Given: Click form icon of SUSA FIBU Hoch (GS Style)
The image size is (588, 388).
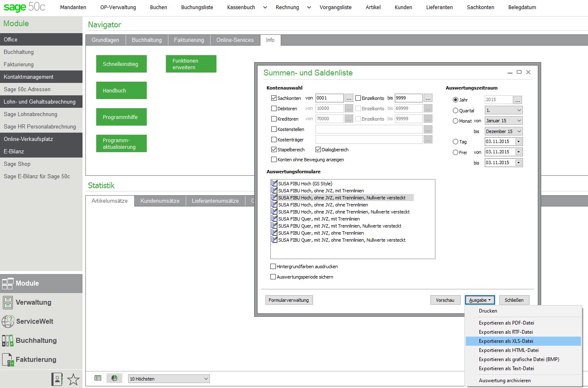Looking at the screenshot, I should tap(274, 183).
